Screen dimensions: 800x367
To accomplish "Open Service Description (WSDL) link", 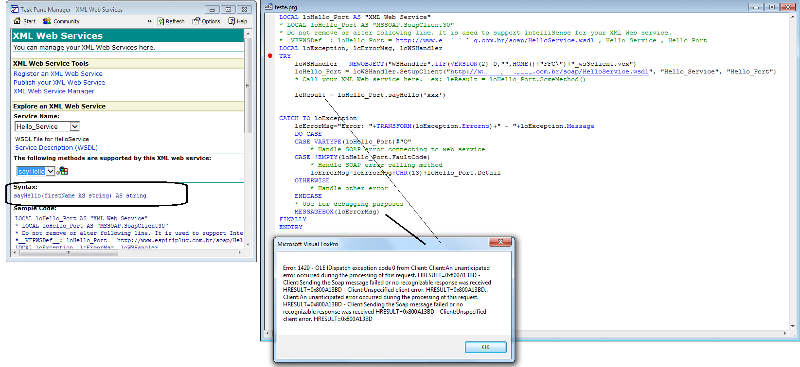I will pos(56,148).
